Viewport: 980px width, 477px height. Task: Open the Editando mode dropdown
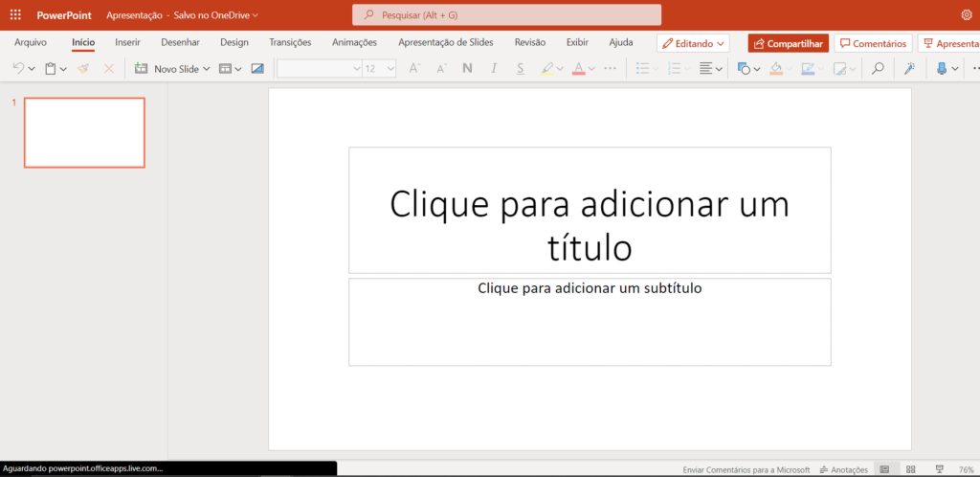pos(693,43)
